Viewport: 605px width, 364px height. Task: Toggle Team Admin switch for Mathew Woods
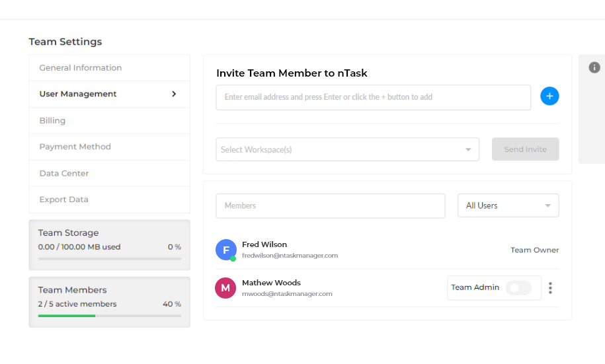point(518,288)
